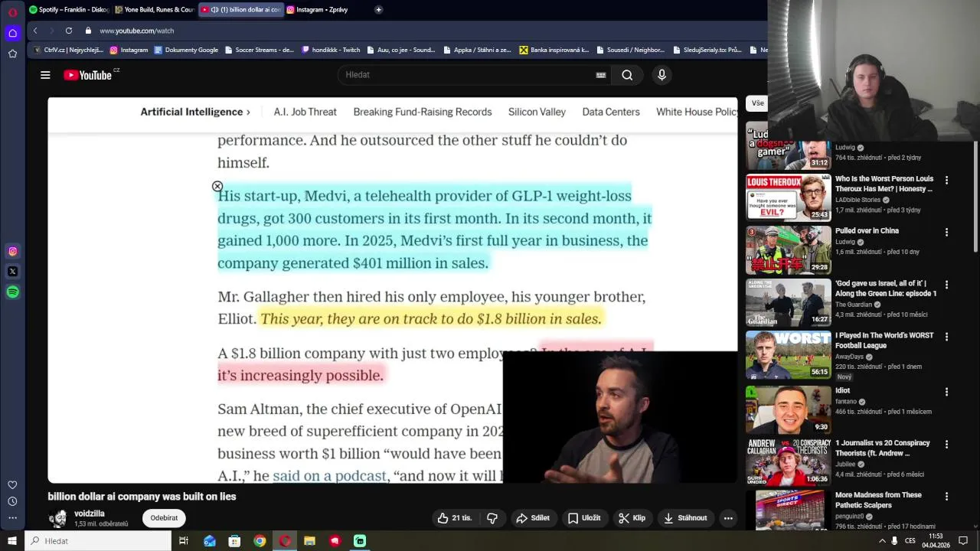Reload the page in the browser toolbar
980x551 pixels.
69,31
